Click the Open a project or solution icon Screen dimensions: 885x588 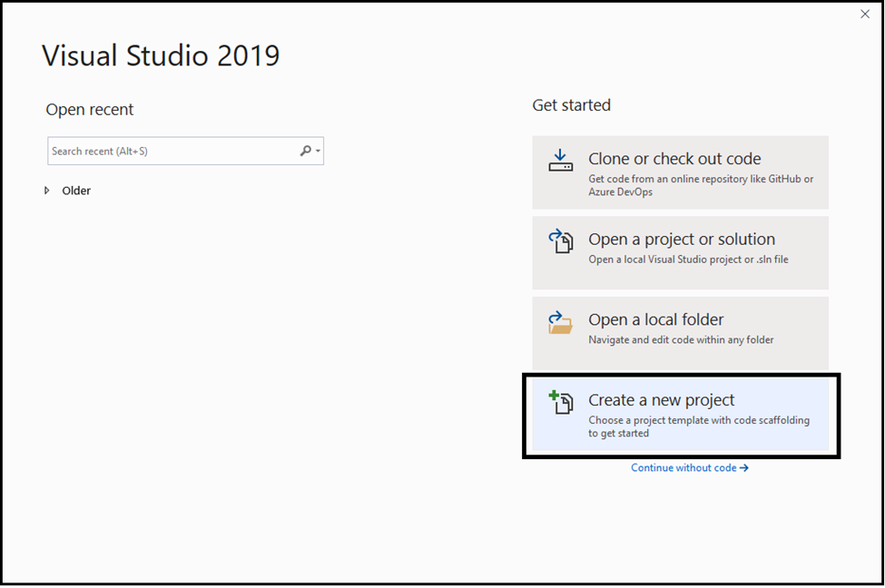(x=560, y=241)
